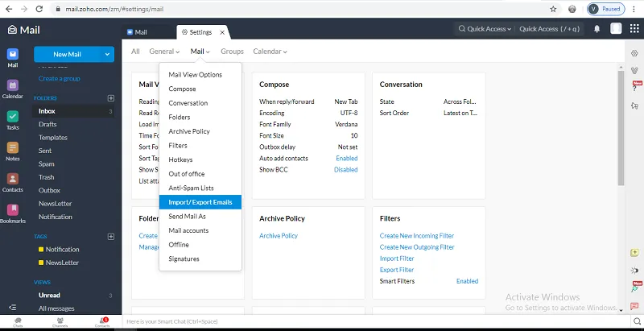Add a new tag with plus icon
Screen dimensions: 644x331
tap(110, 237)
